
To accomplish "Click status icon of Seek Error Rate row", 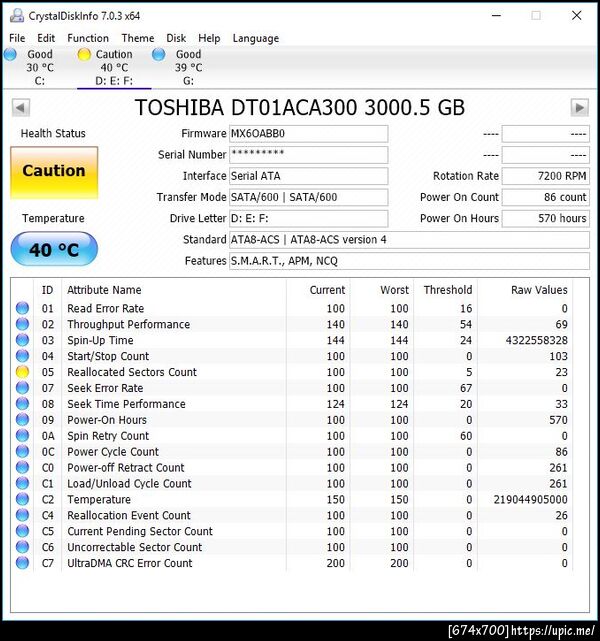I will [22, 388].
